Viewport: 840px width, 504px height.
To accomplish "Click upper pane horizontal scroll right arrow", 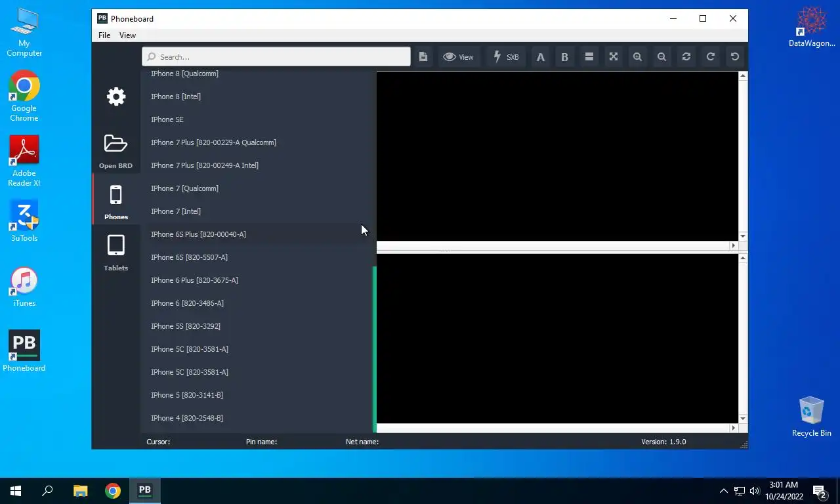I will (734, 245).
